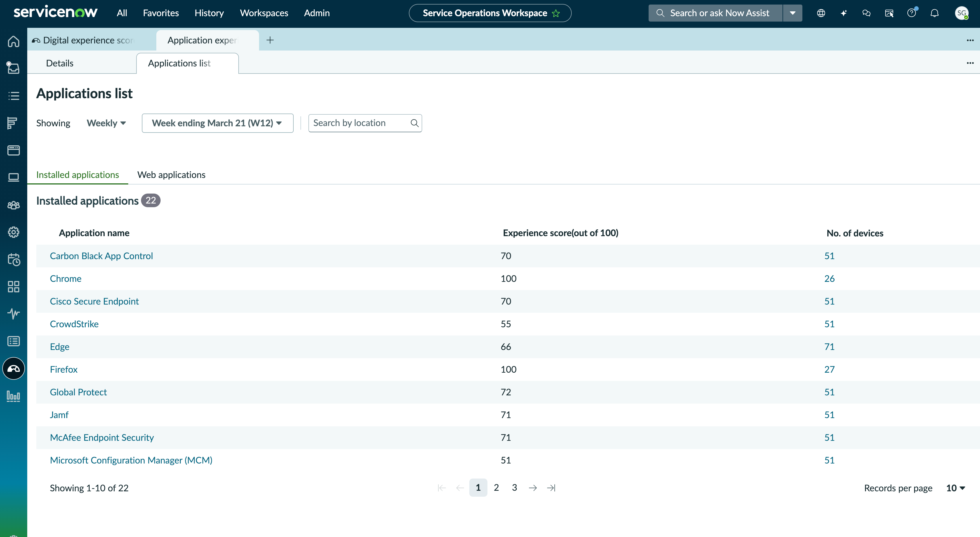
Task: Select the Applications list tab
Action: (187, 63)
